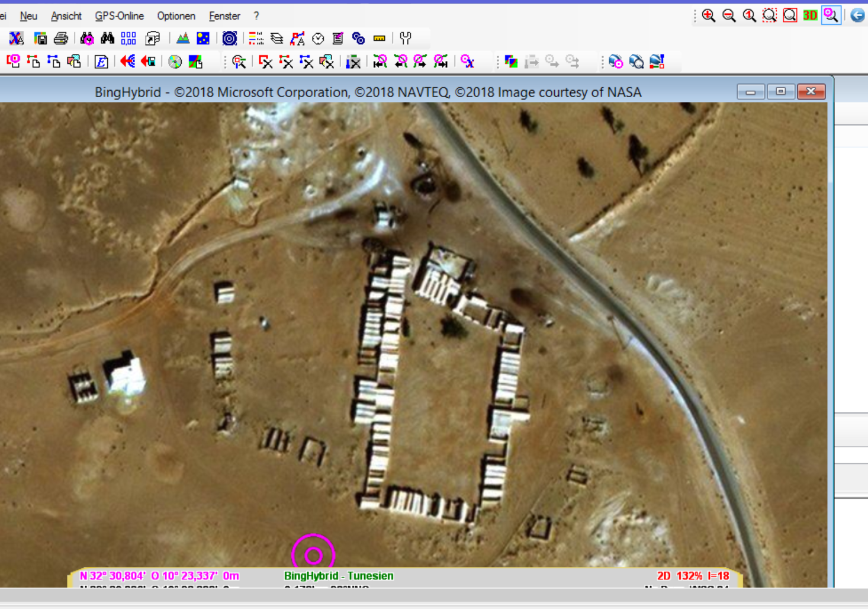Viewport: 868px width, 609px height.
Task: Open the Fenster menu
Action: (x=224, y=16)
